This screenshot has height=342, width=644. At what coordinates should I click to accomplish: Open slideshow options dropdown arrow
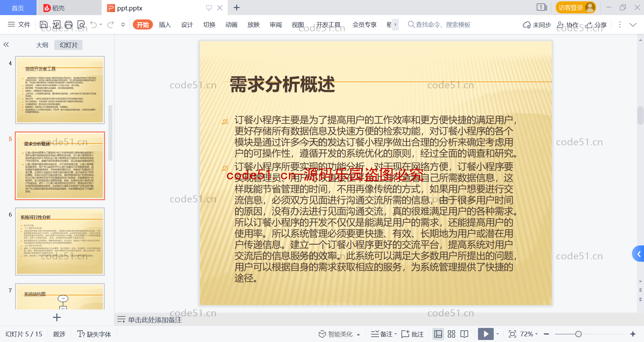point(498,334)
